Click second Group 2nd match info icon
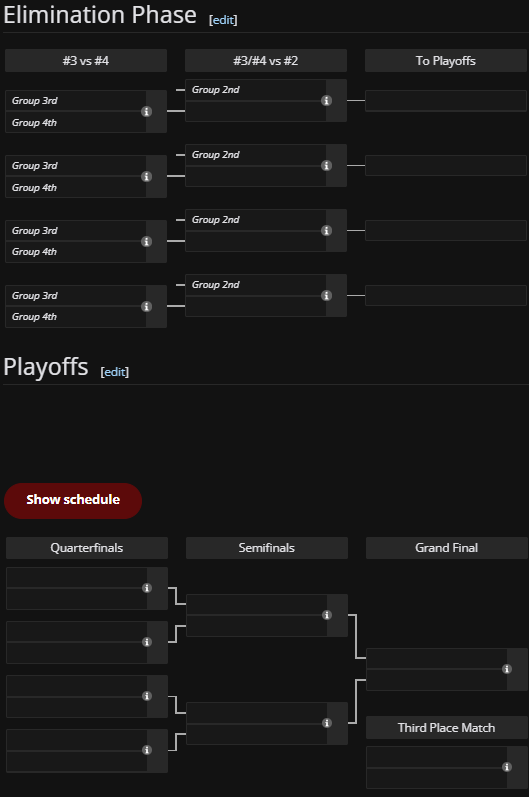529x797 pixels. [326, 166]
